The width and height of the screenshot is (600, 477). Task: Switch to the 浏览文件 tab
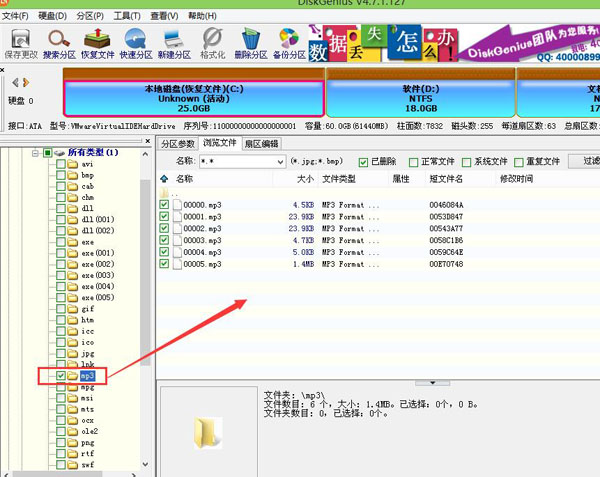(x=220, y=143)
